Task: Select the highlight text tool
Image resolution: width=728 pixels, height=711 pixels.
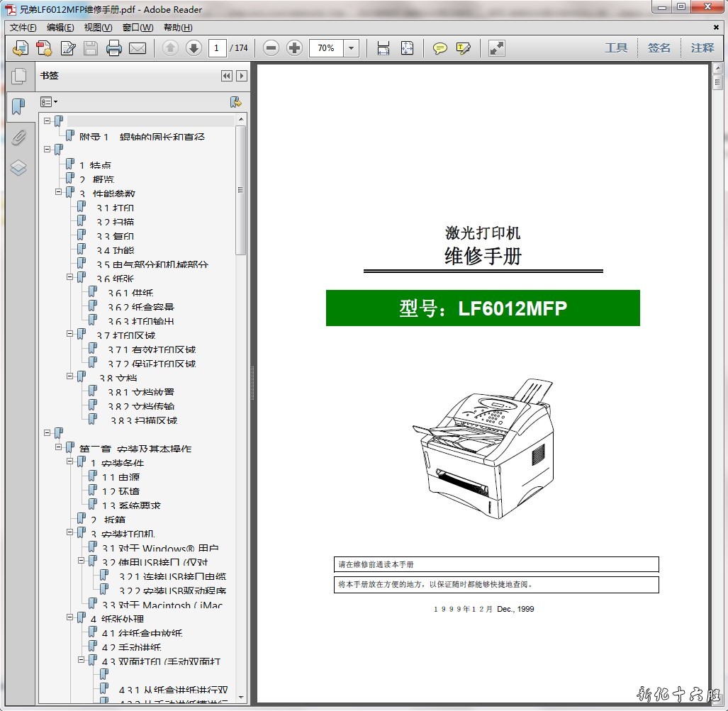Action: point(464,48)
